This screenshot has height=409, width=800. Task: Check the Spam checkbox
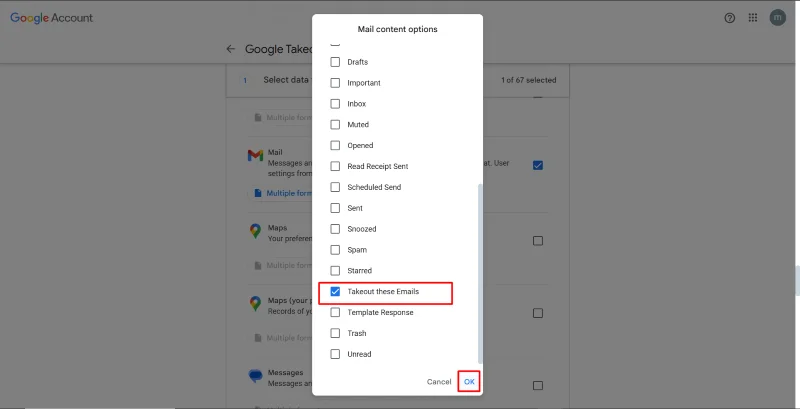coord(335,250)
